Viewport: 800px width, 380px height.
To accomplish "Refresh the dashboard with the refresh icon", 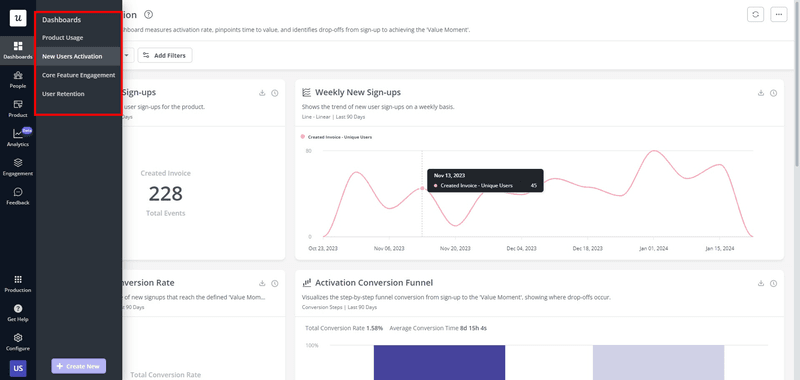I will coord(756,15).
